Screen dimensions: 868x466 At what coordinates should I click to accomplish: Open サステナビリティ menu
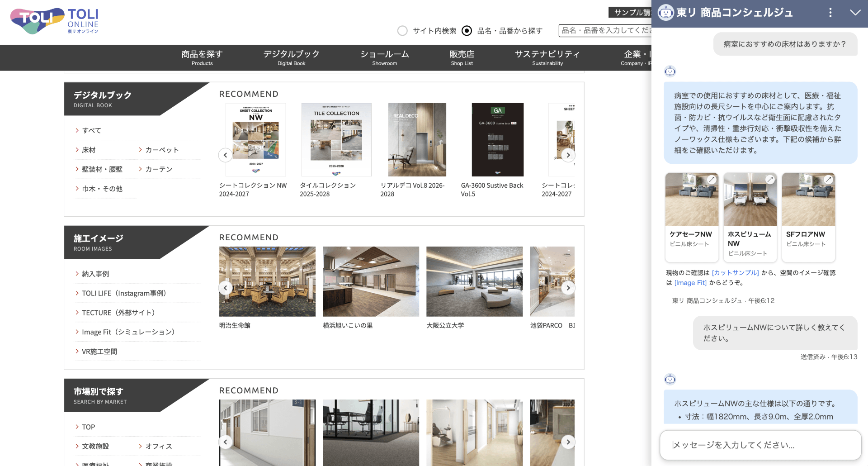click(x=547, y=57)
